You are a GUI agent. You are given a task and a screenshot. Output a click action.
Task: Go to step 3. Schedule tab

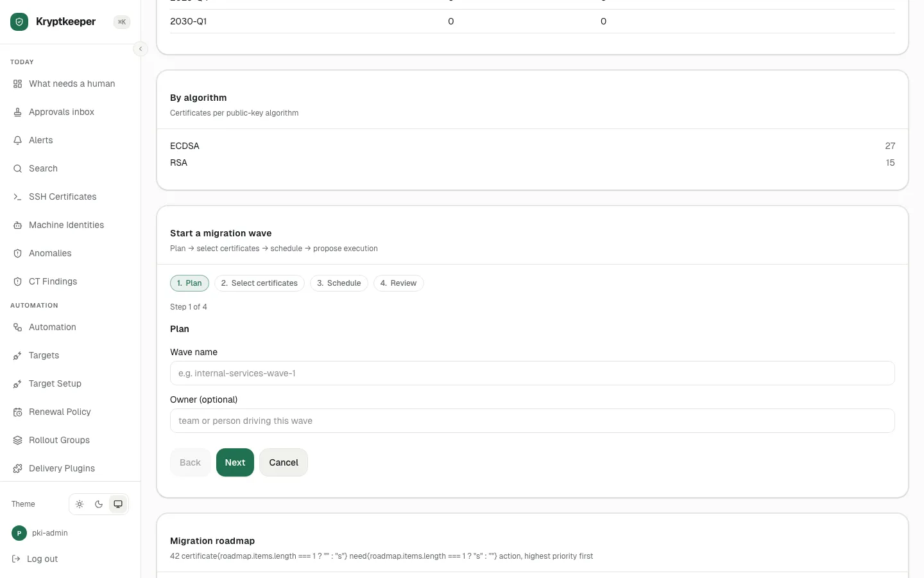coord(339,283)
